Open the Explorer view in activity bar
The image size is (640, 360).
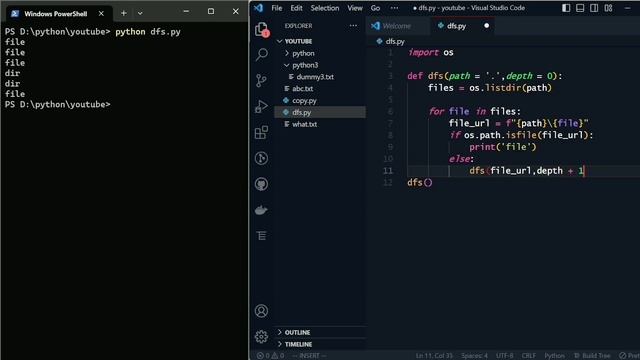(x=261, y=29)
